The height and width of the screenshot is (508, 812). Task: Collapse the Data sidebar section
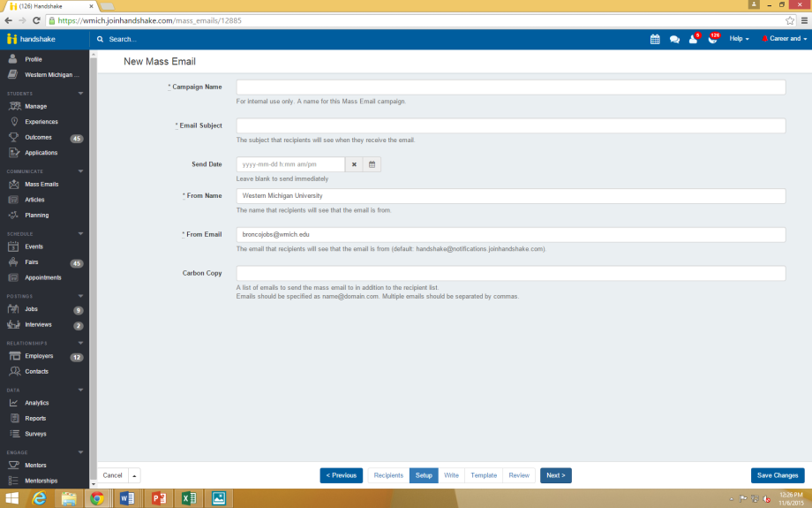point(81,390)
